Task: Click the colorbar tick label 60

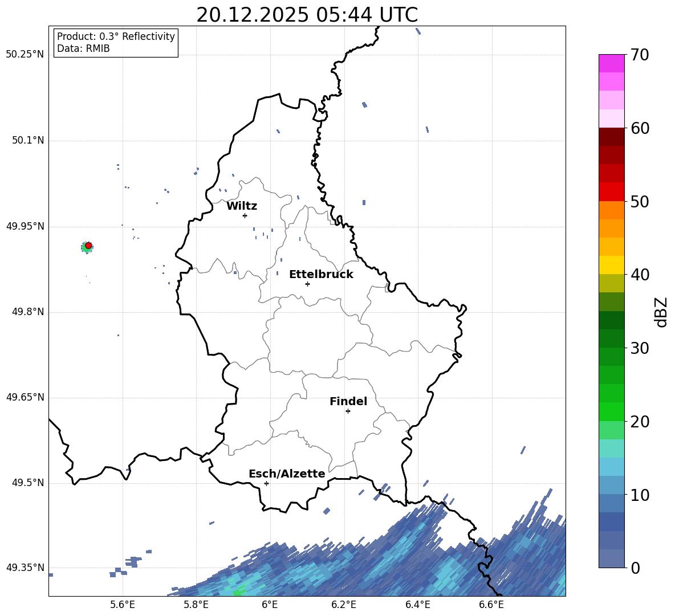Action: 640,128
